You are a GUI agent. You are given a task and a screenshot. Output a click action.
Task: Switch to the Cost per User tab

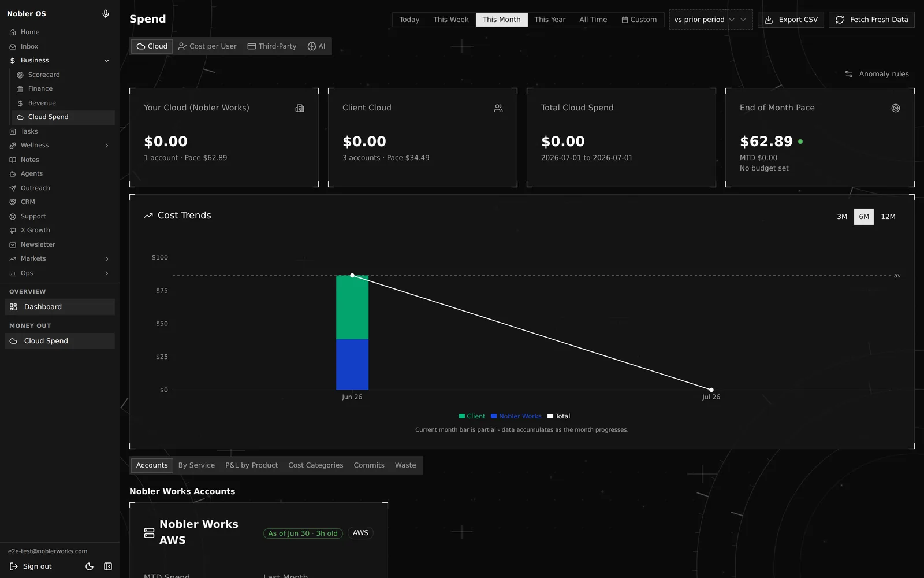[207, 46]
